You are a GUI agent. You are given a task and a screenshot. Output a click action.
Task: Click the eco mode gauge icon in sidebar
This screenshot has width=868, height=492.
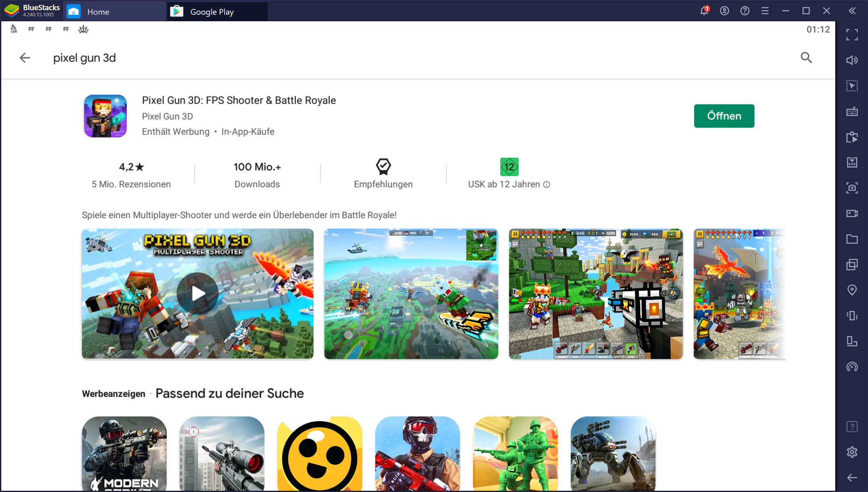[852, 367]
